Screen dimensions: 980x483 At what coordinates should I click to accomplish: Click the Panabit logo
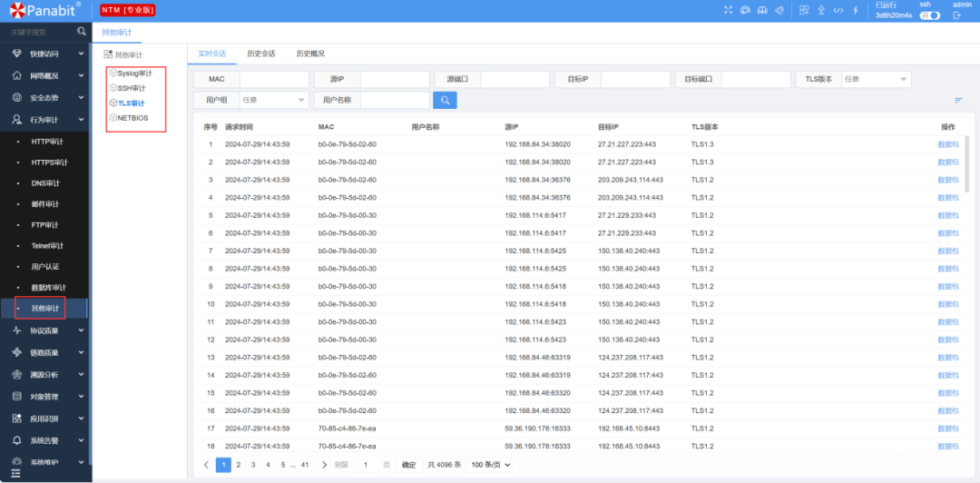tap(45, 10)
